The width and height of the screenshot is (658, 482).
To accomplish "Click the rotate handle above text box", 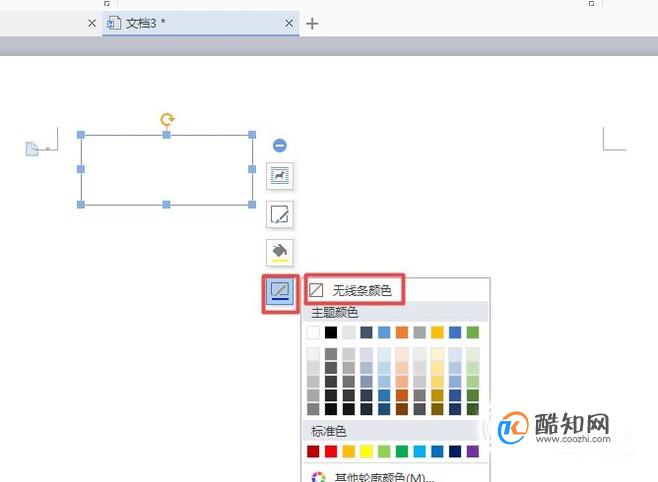I will click(x=167, y=120).
